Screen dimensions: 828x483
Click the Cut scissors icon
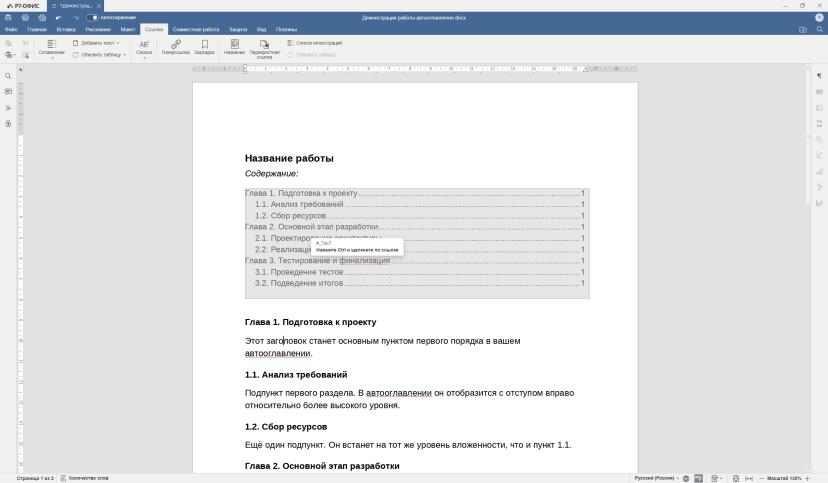pyautogui.click(x=25, y=43)
